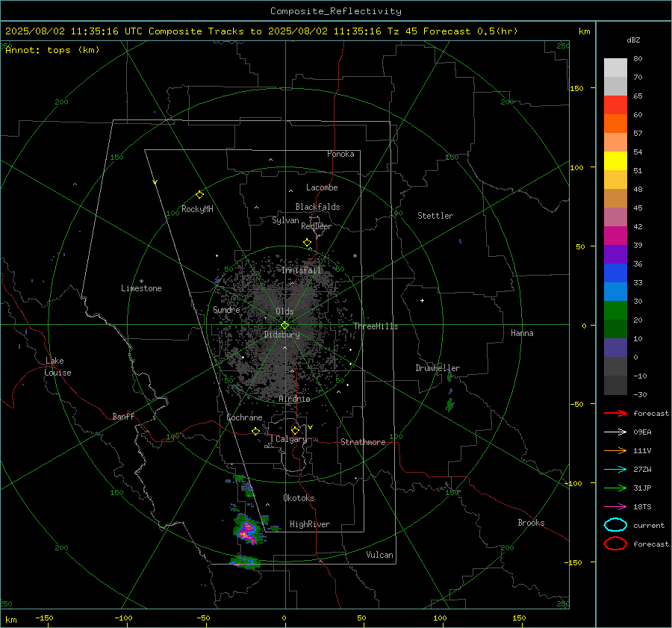Click the red 'forecast' ellipse icon
The height and width of the screenshot is (628, 672).
[x=615, y=544]
